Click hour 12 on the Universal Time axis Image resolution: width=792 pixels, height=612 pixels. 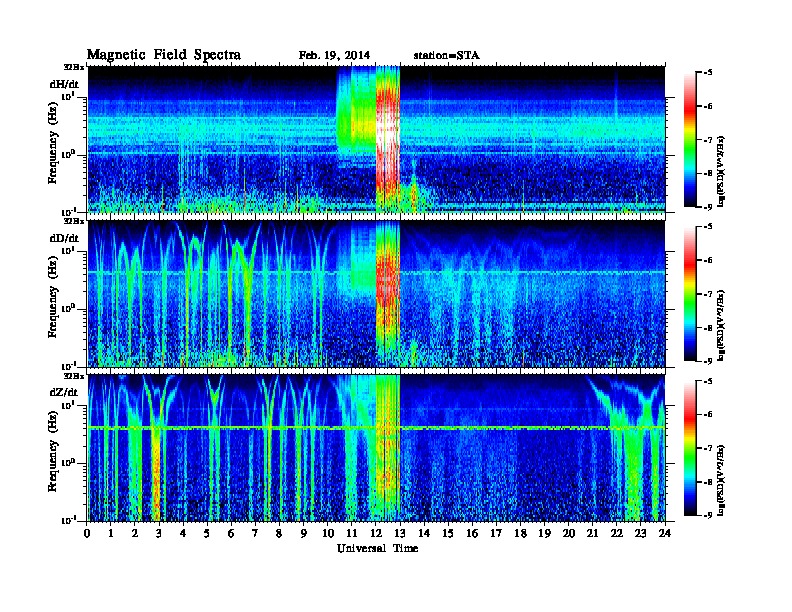(376, 534)
